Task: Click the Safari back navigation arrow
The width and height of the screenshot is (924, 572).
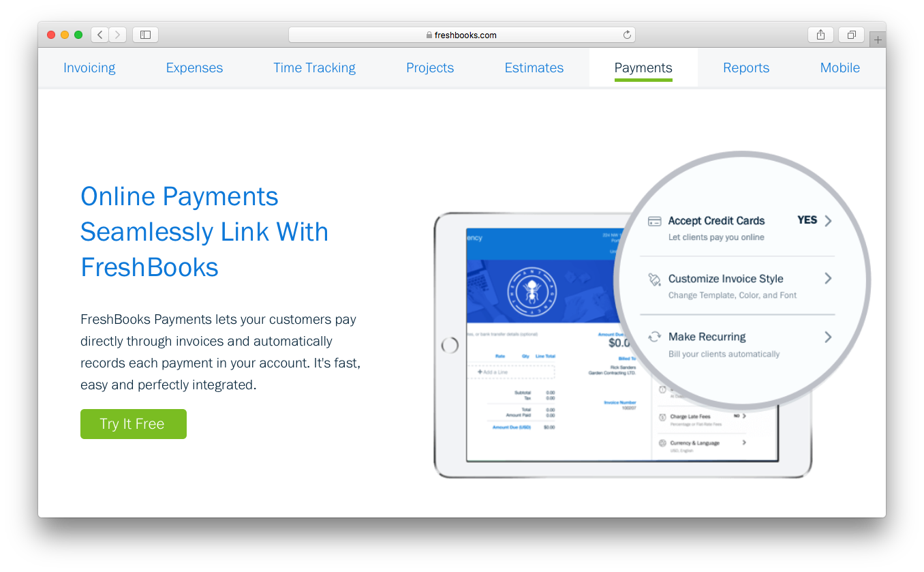Action: point(99,35)
